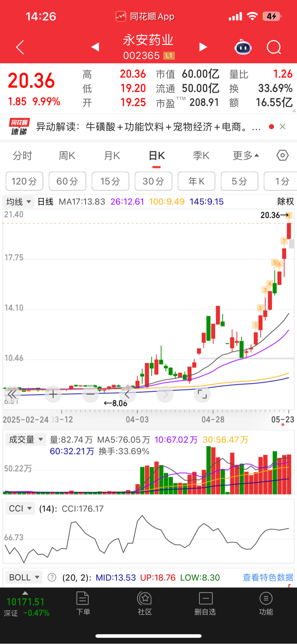Viewport: 297px width, 644px height.
Task: Open the 均线 indicator dropdown
Action: 19,202
